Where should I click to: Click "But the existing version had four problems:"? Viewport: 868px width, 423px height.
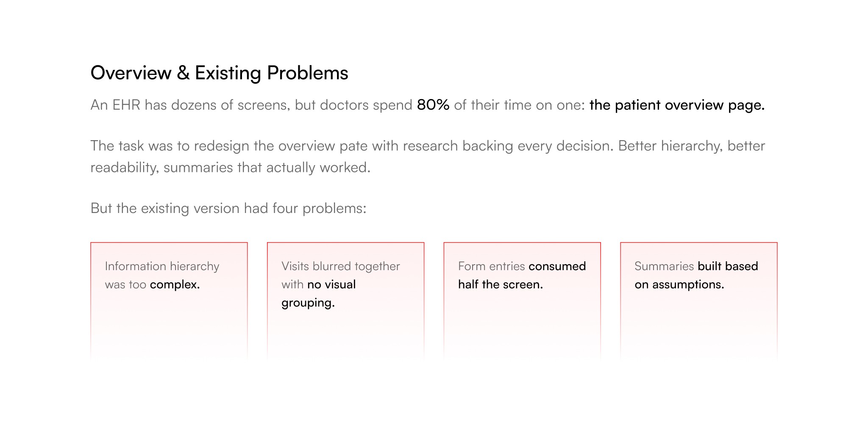click(228, 208)
